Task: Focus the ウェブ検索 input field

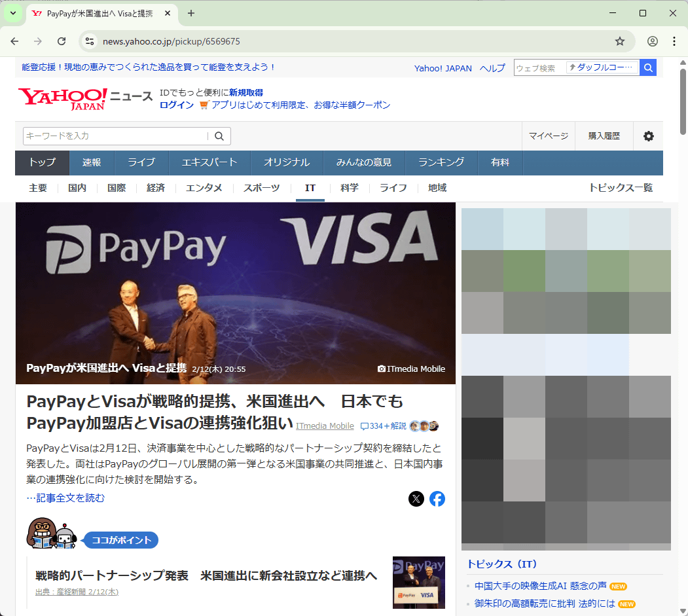Action: pyautogui.click(x=539, y=67)
